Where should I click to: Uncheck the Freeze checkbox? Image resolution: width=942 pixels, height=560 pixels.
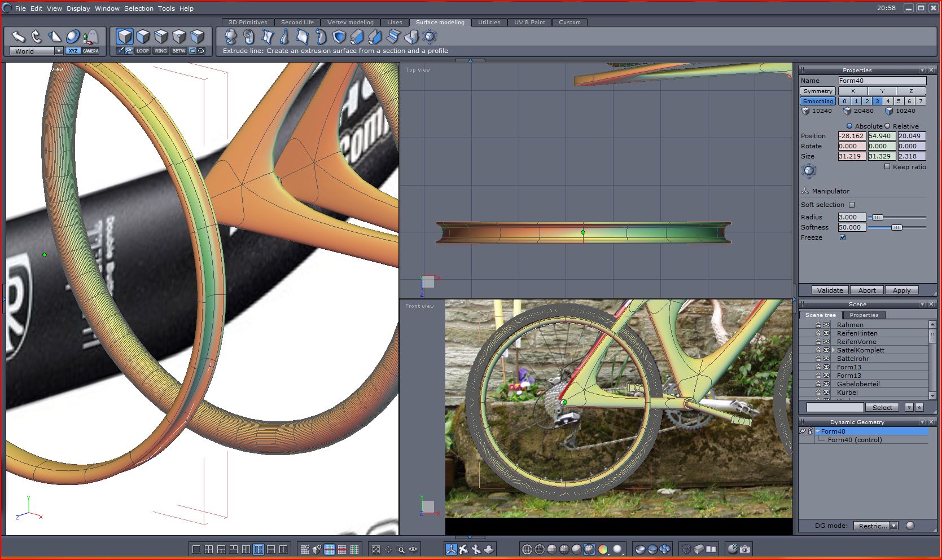tap(843, 237)
